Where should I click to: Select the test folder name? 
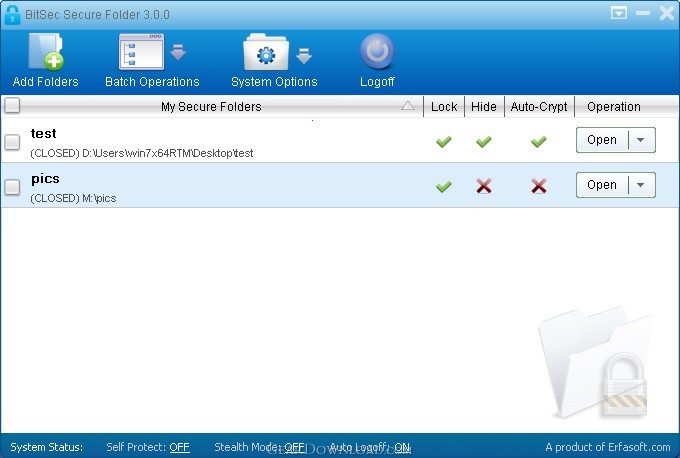pos(43,133)
